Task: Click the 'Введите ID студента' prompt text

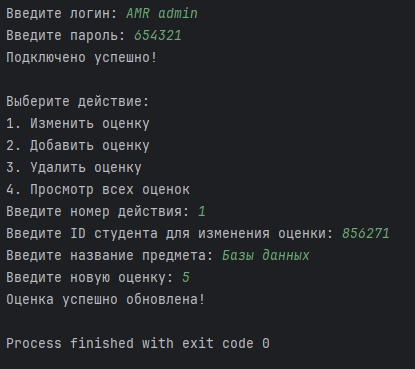Action: pyautogui.click(x=82, y=233)
